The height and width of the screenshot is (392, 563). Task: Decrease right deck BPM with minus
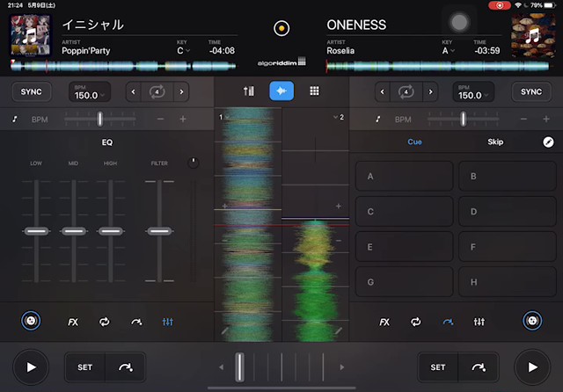pos(523,119)
